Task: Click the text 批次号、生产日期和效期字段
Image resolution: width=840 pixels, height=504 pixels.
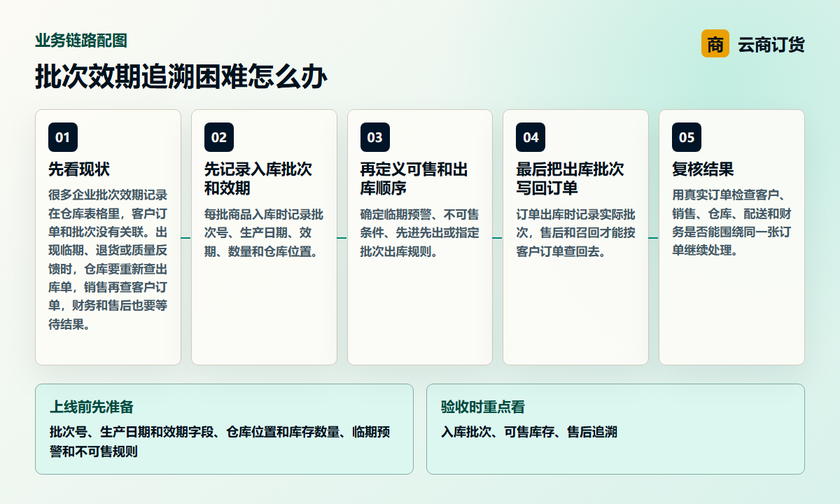Action: [220, 442]
